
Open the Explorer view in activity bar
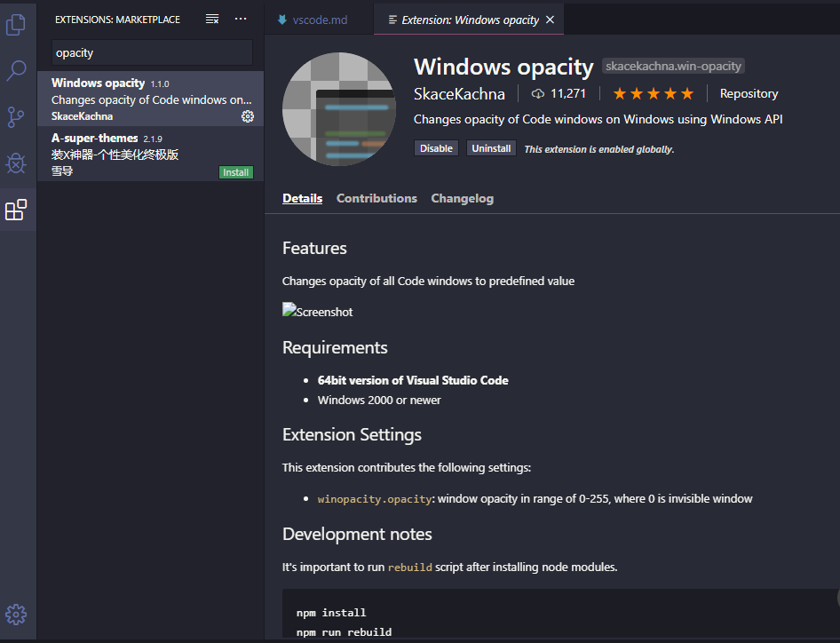(16, 25)
